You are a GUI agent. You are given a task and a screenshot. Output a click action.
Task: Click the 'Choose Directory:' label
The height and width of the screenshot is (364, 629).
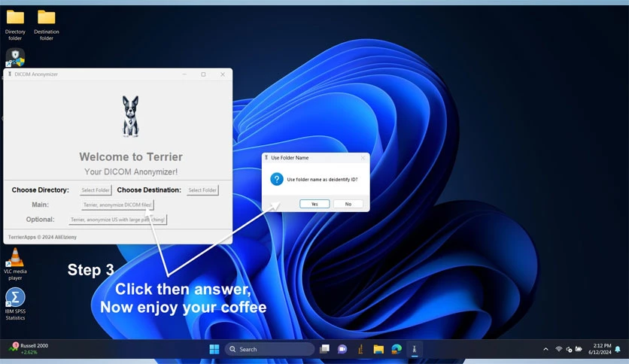point(40,190)
